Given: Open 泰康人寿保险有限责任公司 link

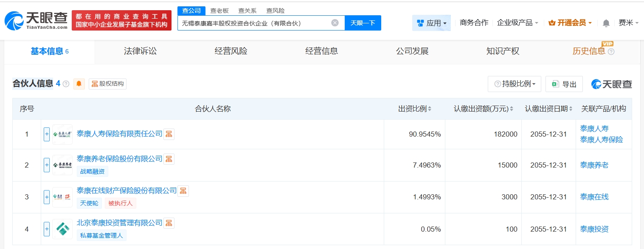Looking at the screenshot, I should pos(120,134).
